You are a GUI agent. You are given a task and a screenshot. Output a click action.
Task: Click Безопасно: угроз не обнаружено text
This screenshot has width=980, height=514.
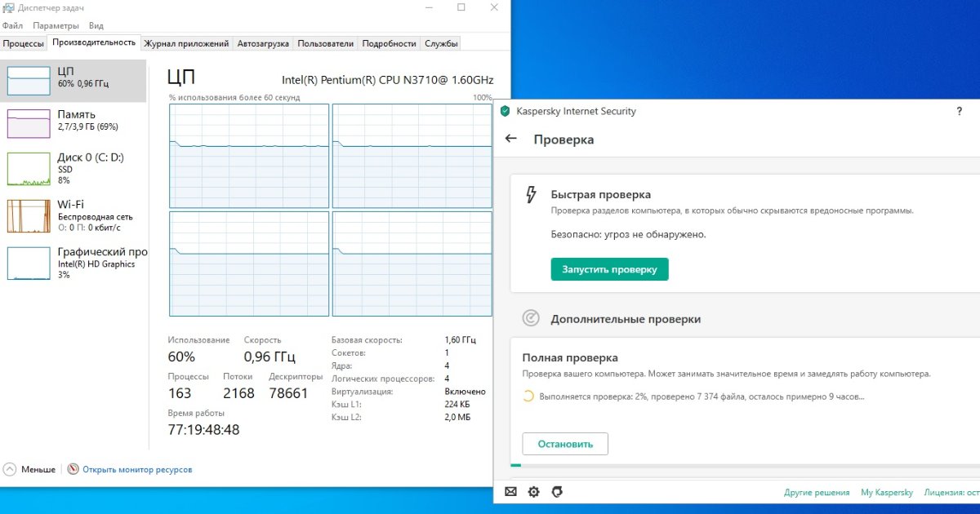click(x=628, y=234)
